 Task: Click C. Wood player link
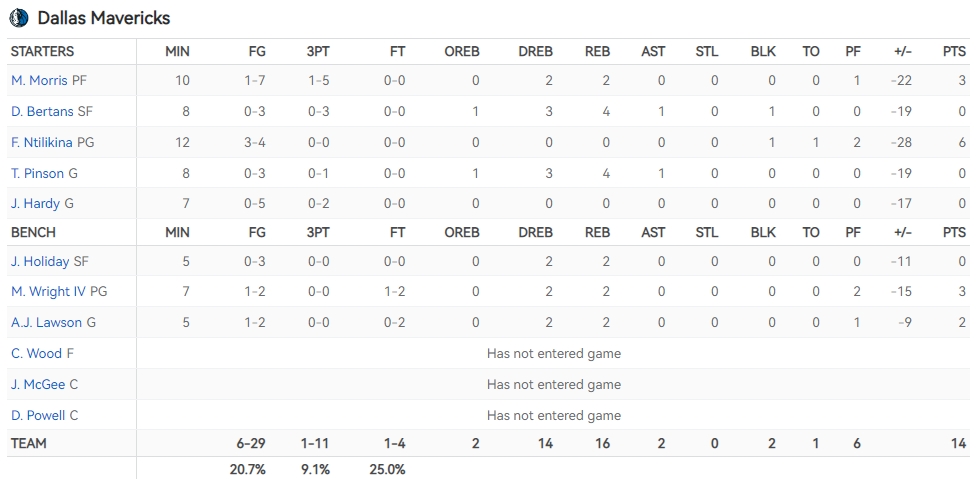click(x=36, y=353)
